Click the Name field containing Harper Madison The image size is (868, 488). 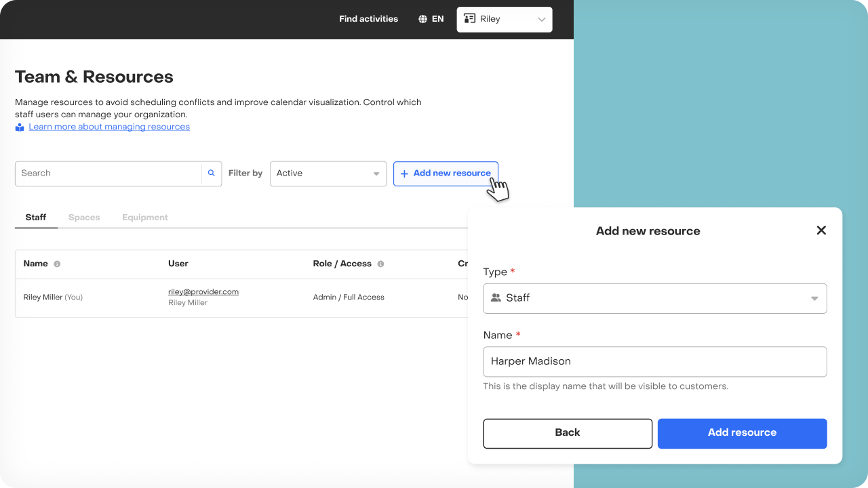click(x=655, y=362)
